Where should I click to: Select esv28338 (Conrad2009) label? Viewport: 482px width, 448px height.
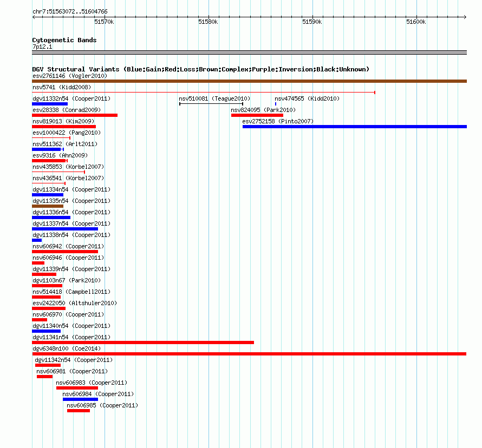[67, 110]
